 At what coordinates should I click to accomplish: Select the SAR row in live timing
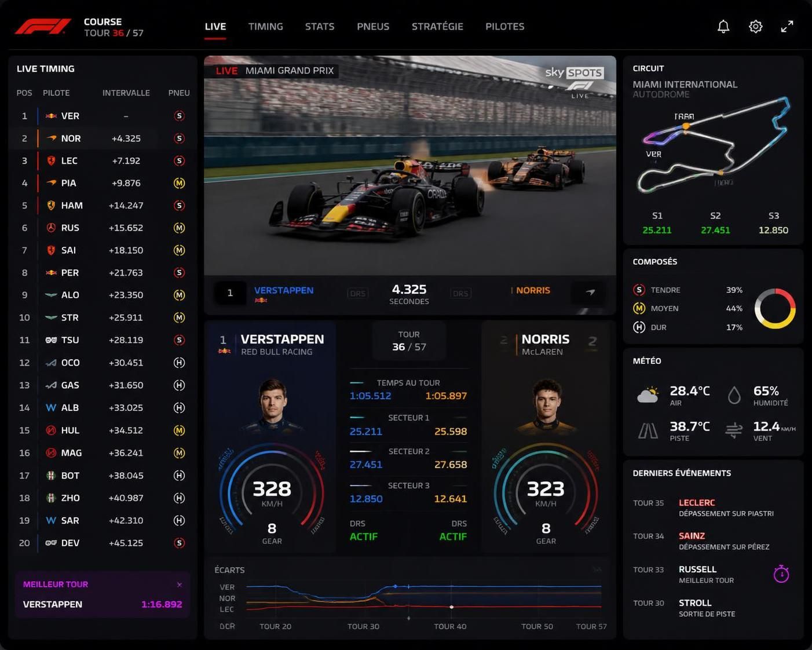pyautogui.click(x=103, y=520)
